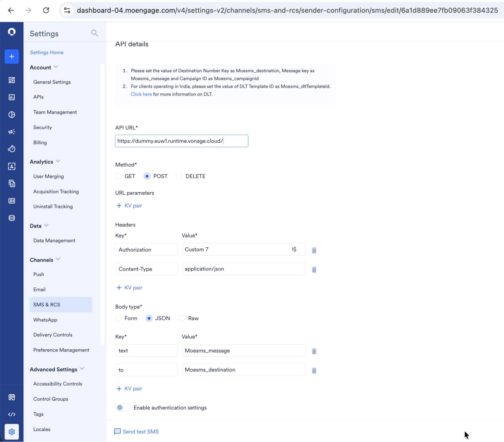The image size is (504, 442).
Task: Edit the Moesms_message value field
Action: point(244,350)
